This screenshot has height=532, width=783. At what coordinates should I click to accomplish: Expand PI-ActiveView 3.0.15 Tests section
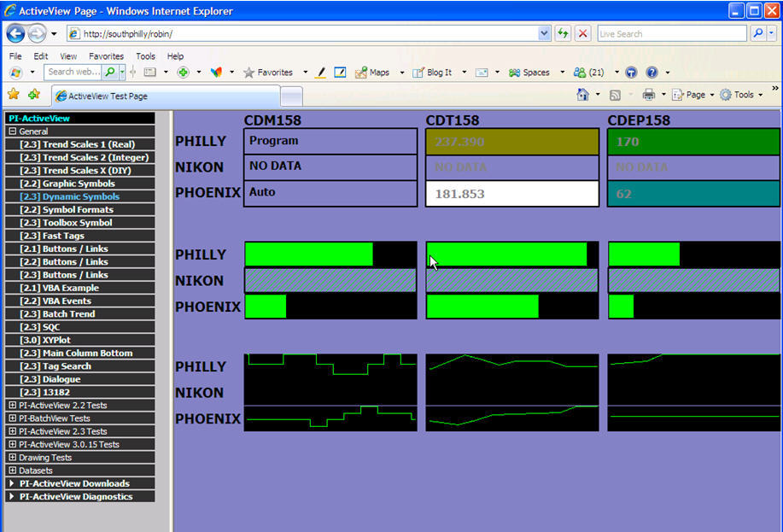click(x=13, y=444)
